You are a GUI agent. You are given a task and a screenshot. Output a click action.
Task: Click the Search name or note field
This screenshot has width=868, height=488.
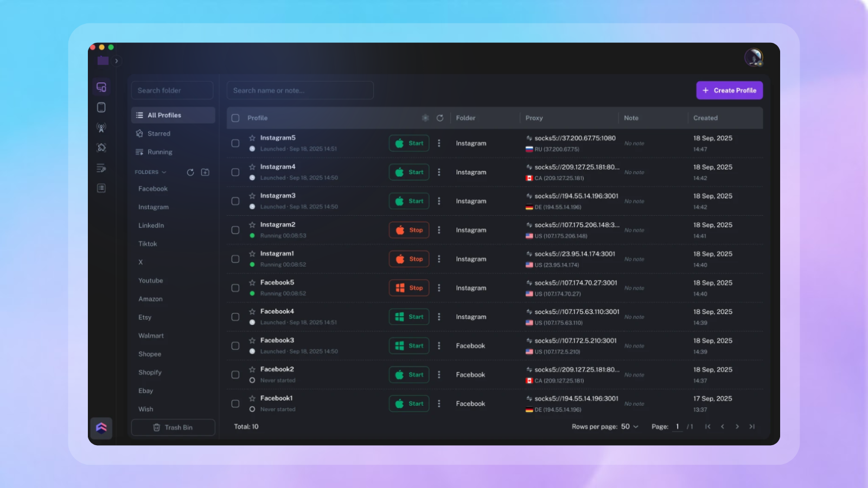coord(300,91)
